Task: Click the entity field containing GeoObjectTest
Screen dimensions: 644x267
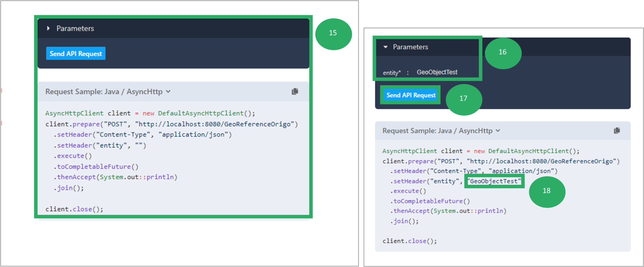Action: (x=437, y=72)
